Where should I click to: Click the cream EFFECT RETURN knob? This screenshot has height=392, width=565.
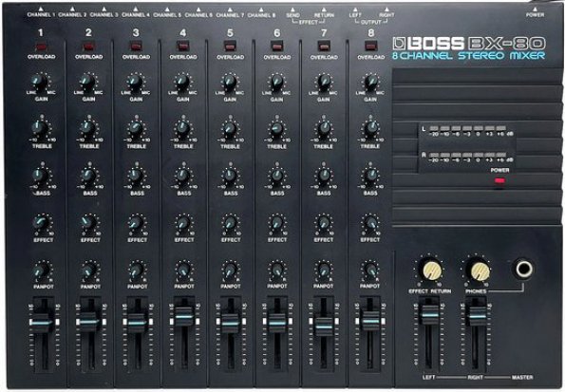pos(430,271)
